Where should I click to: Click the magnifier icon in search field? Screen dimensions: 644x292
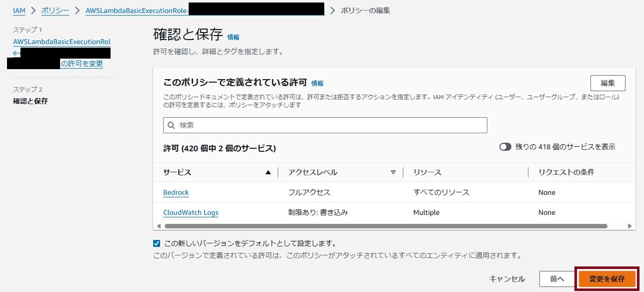[172, 125]
